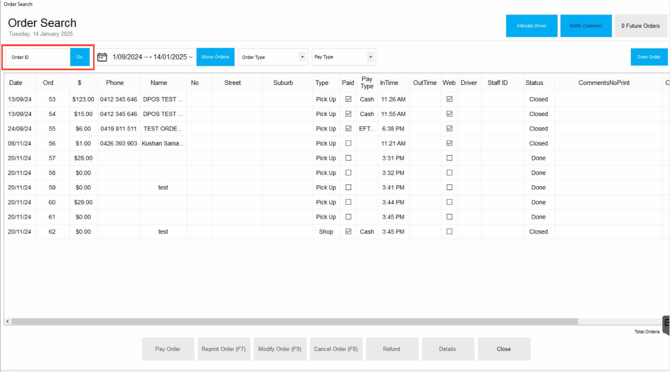This screenshot has height=372, width=670.
Task: Select order 58 row
Action: (337, 173)
